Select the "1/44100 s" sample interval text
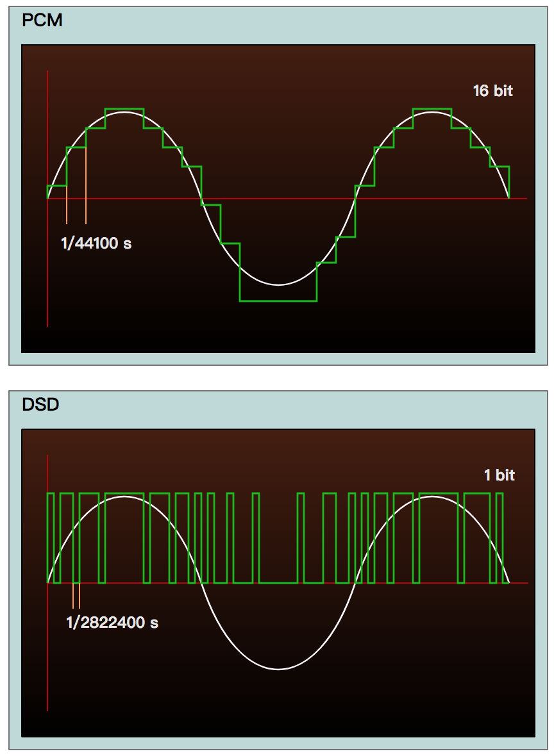Image resolution: width=554 pixels, height=756 pixels. point(96,243)
